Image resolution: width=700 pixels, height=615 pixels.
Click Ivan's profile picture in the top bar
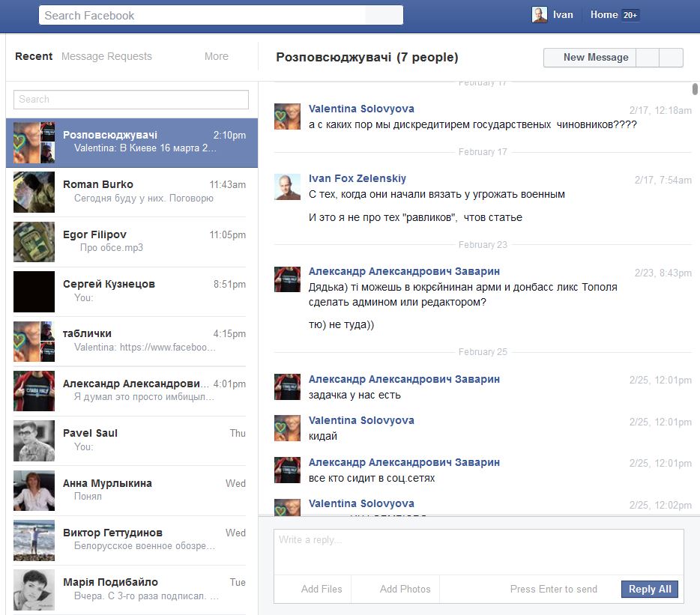[539, 15]
